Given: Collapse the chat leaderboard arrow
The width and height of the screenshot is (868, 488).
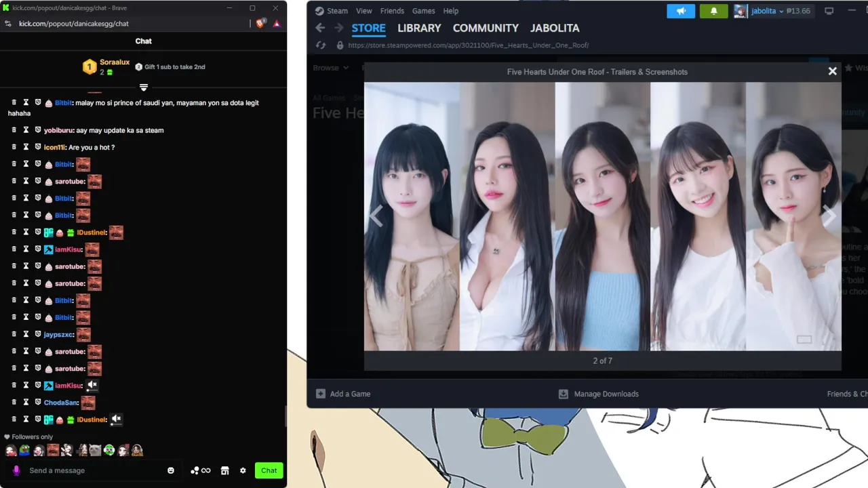Looking at the screenshot, I should pos(143,87).
